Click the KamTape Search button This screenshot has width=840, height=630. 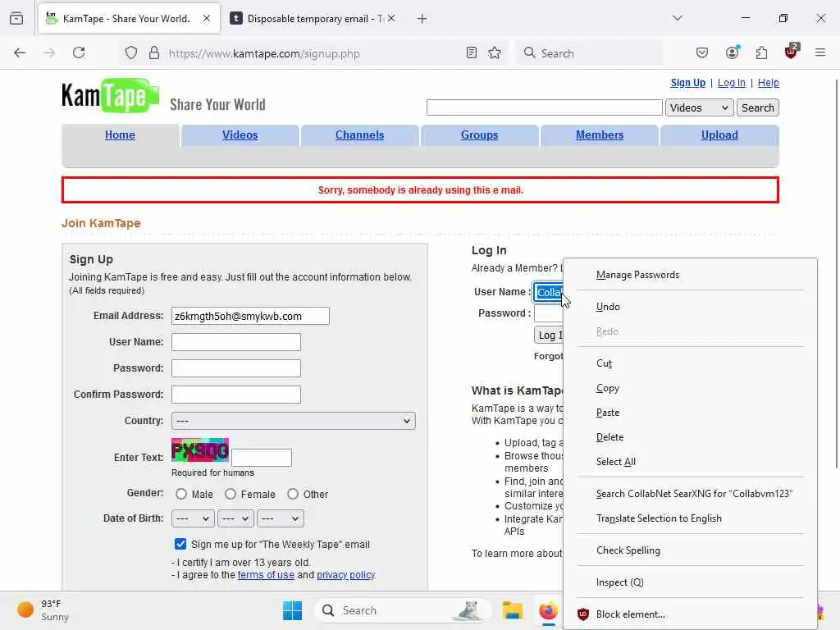tap(757, 107)
